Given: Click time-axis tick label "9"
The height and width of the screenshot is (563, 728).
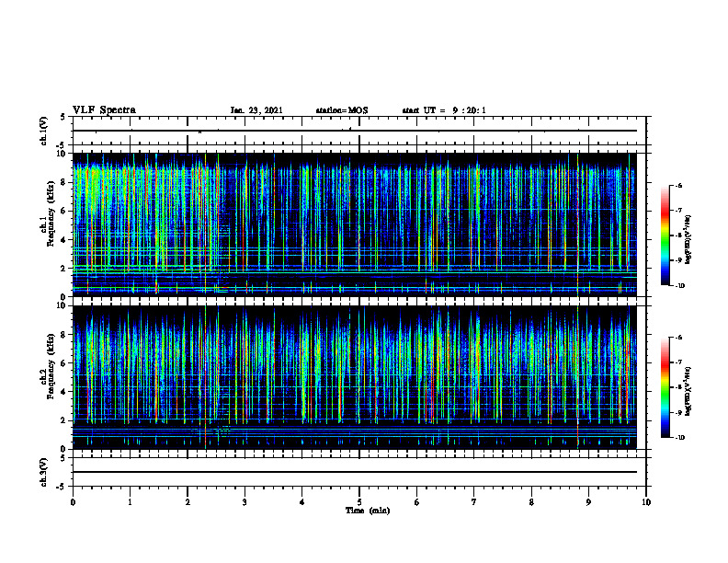Looking at the screenshot, I should (588, 502).
